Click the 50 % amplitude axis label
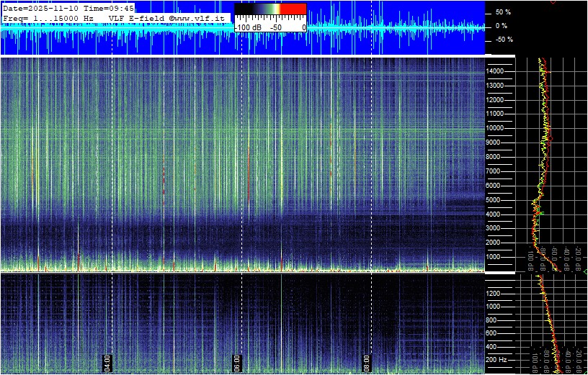Screen dimensions: 588x375 tap(502, 12)
